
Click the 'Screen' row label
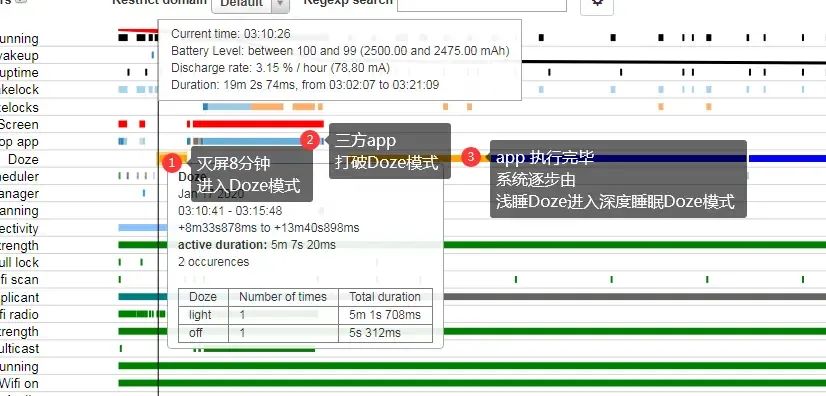click(x=19, y=125)
